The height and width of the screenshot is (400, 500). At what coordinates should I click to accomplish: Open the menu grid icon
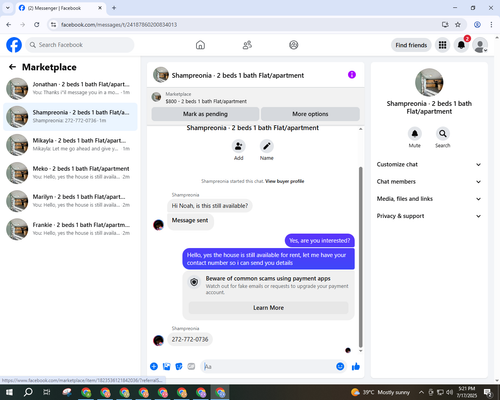coord(442,45)
